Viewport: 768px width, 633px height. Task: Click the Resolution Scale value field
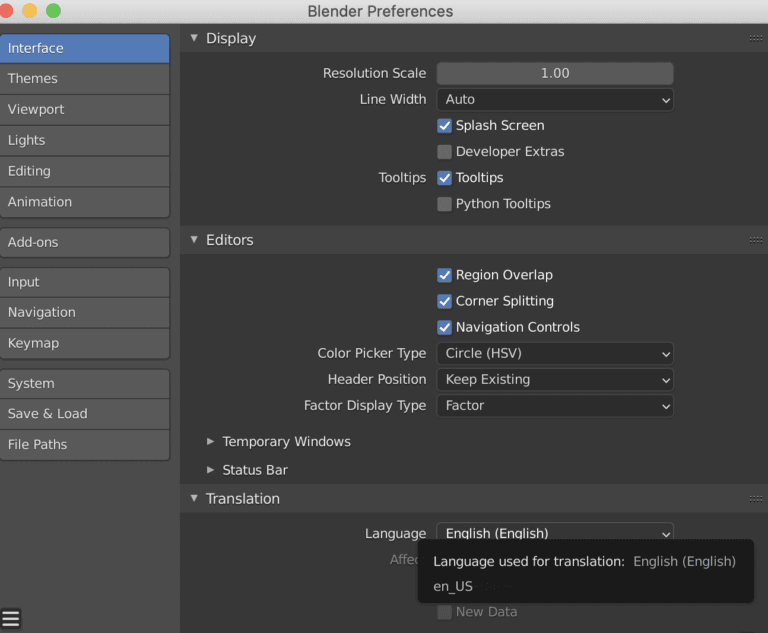(555, 73)
